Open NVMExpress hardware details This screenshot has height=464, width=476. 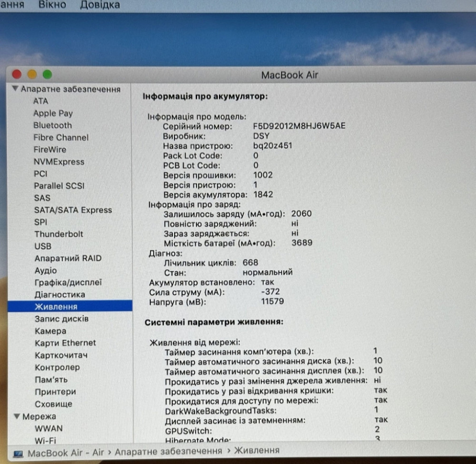tap(59, 161)
